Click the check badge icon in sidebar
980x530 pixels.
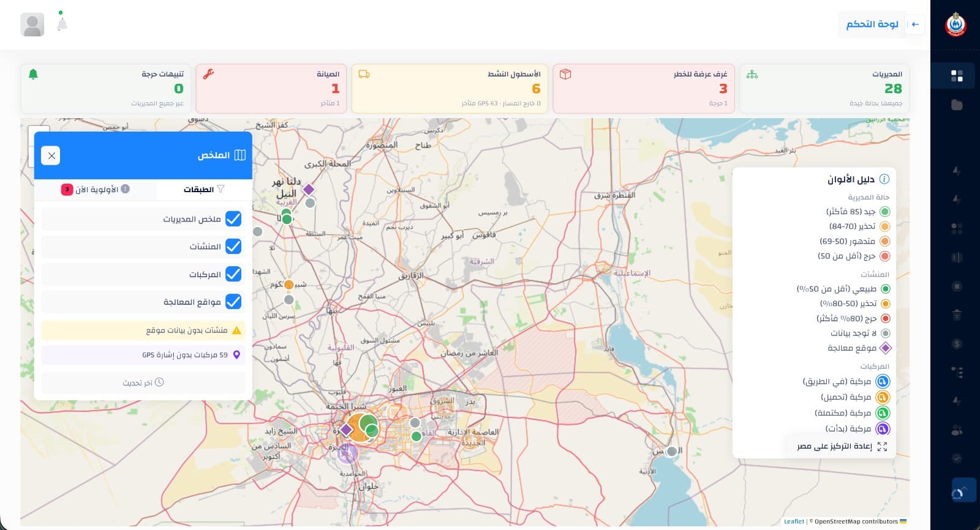coord(957,458)
